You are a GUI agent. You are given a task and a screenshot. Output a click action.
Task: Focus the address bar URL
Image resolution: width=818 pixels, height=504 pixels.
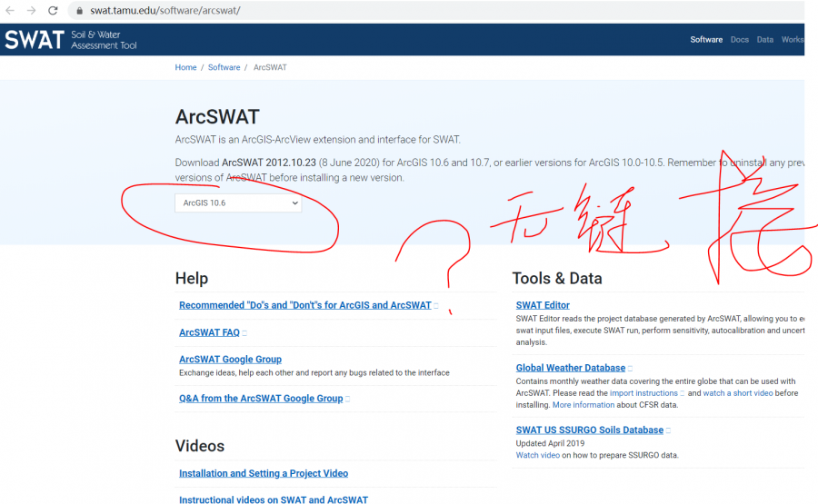165,10
